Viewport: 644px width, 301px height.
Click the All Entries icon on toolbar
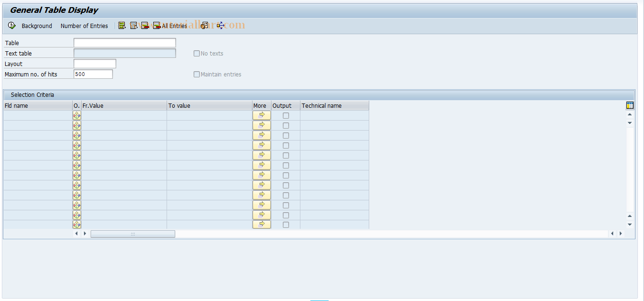pyautogui.click(x=157, y=26)
